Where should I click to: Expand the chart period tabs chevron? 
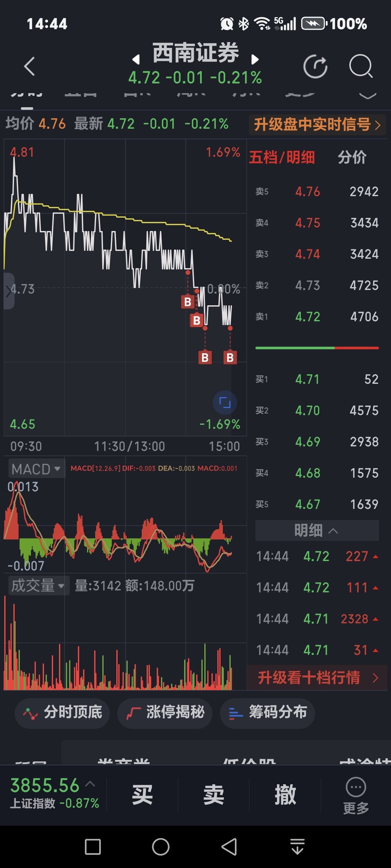(x=368, y=96)
